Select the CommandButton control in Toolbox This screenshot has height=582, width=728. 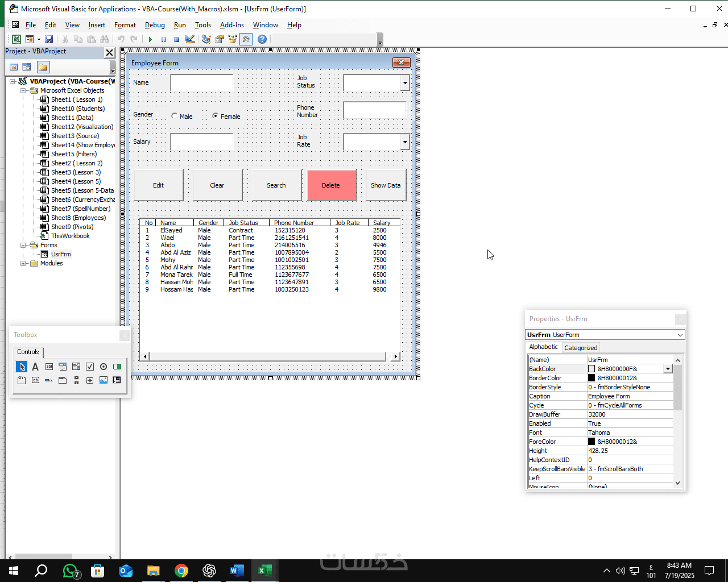[35, 380]
